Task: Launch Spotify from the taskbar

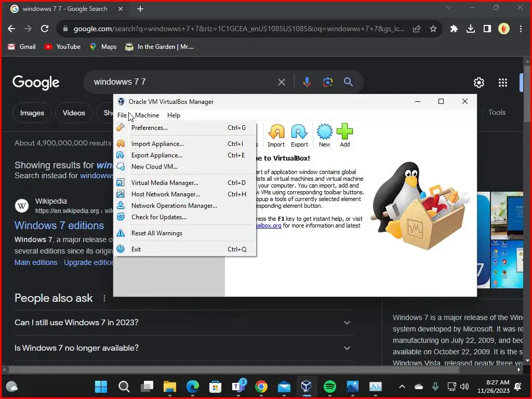Action: 329,387
